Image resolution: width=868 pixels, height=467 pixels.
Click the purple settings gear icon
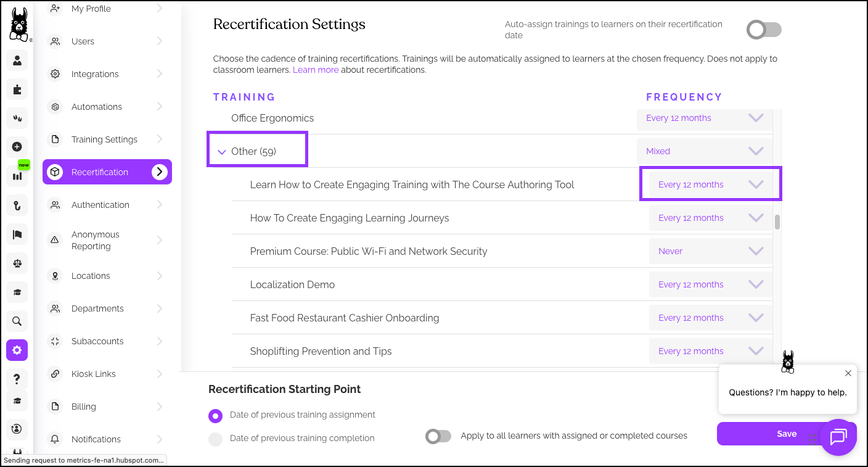click(x=17, y=350)
